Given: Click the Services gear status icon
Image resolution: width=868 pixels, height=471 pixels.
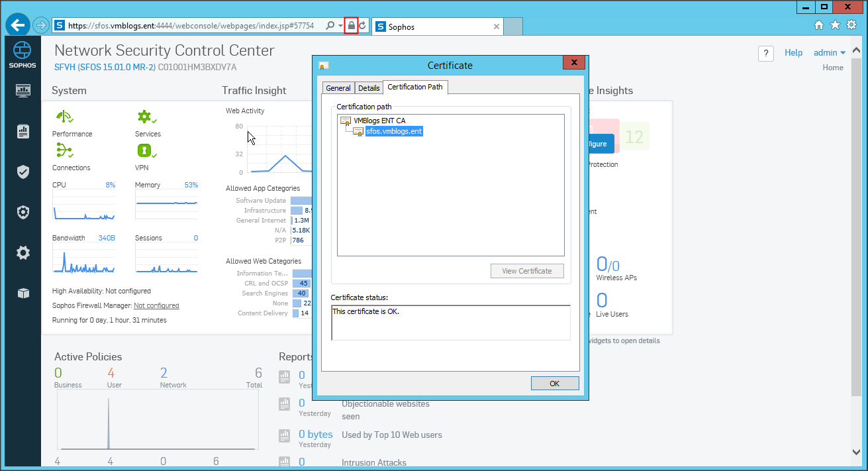Looking at the screenshot, I should point(145,117).
